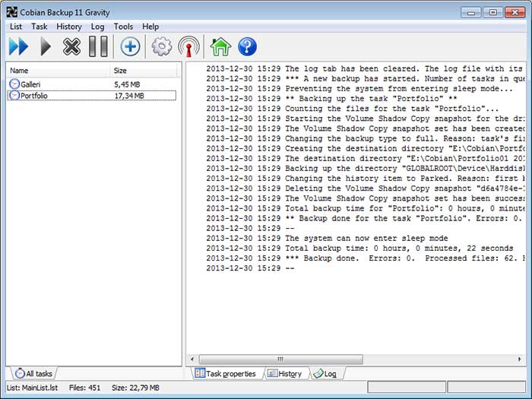Minimize the Cobian Backup window
The image size is (532, 399).
[471, 13]
